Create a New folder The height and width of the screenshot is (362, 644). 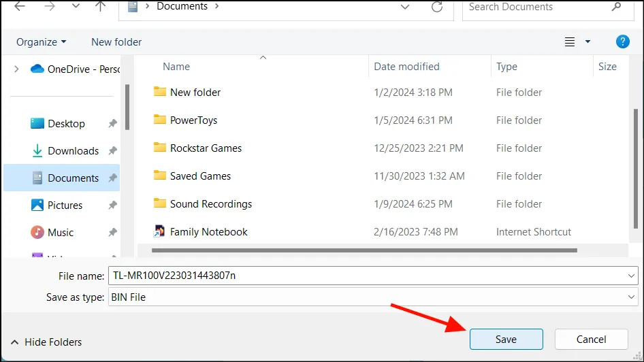click(116, 42)
